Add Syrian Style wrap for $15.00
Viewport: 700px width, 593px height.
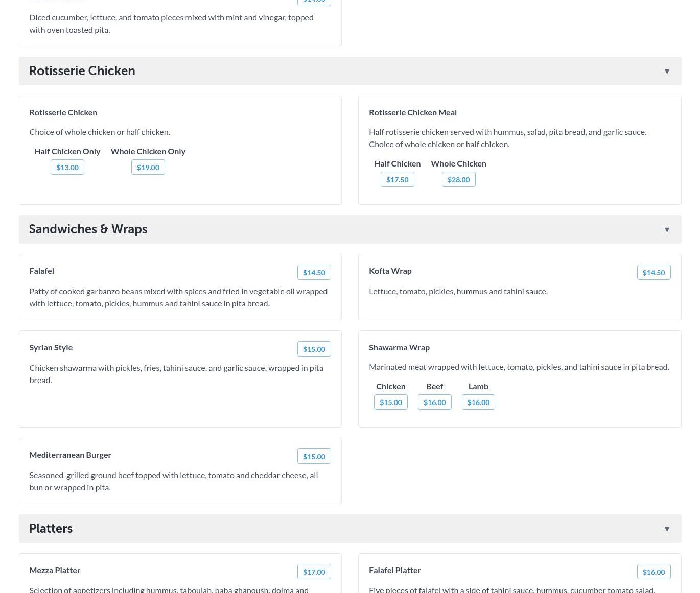click(314, 349)
